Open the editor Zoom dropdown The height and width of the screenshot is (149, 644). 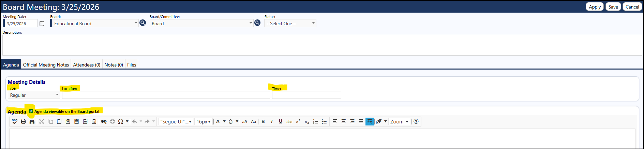tap(399, 121)
